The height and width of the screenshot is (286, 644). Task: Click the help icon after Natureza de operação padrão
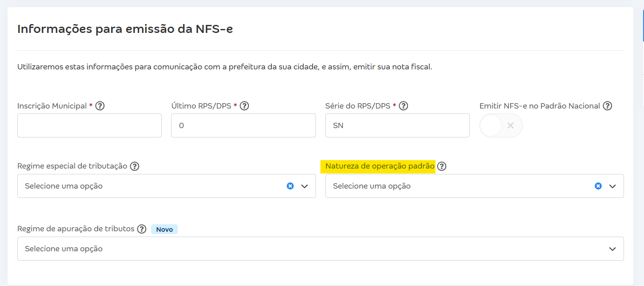[x=442, y=166]
